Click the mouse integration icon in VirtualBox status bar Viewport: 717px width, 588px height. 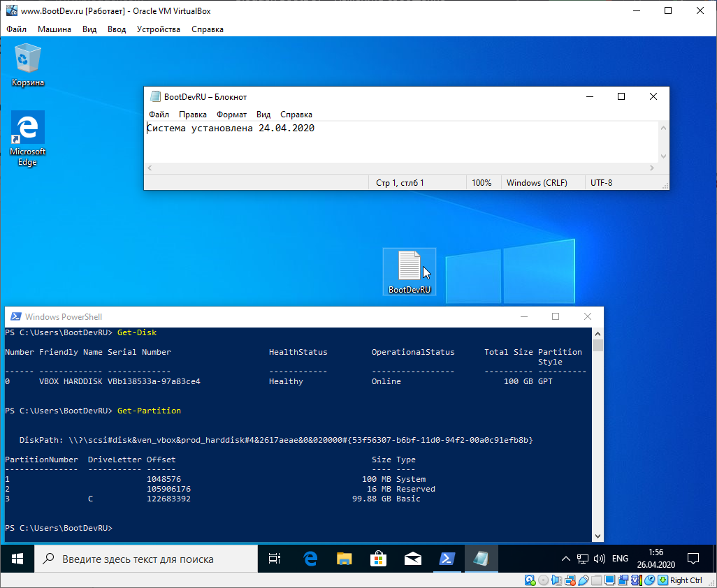point(650,580)
